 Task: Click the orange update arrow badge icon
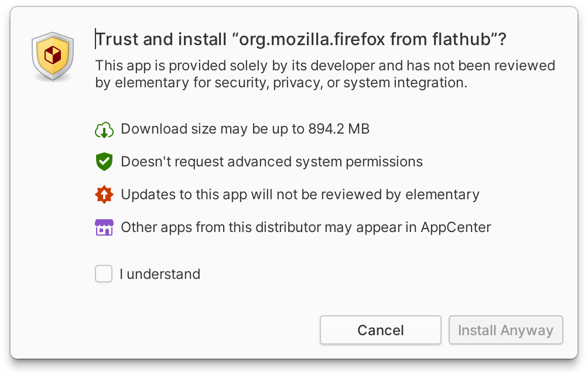104,195
